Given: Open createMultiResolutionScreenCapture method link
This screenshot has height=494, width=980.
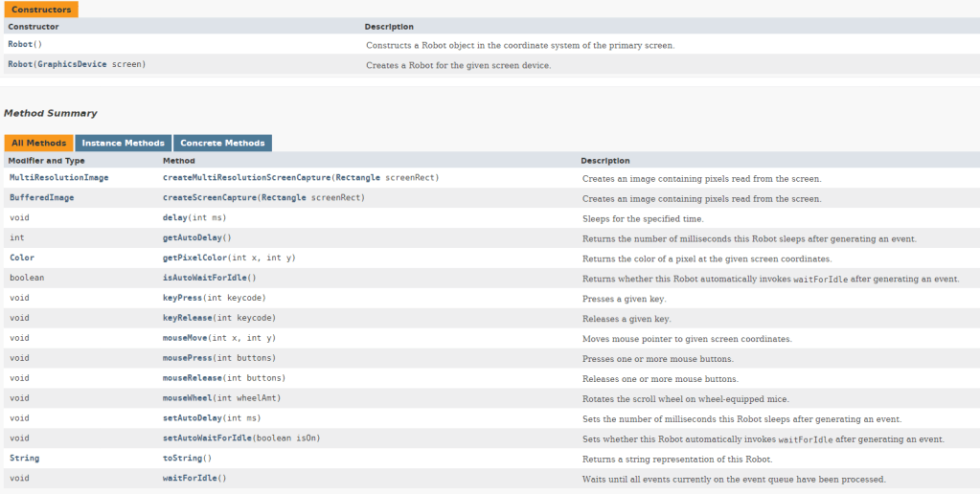Looking at the screenshot, I should click(246, 178).
